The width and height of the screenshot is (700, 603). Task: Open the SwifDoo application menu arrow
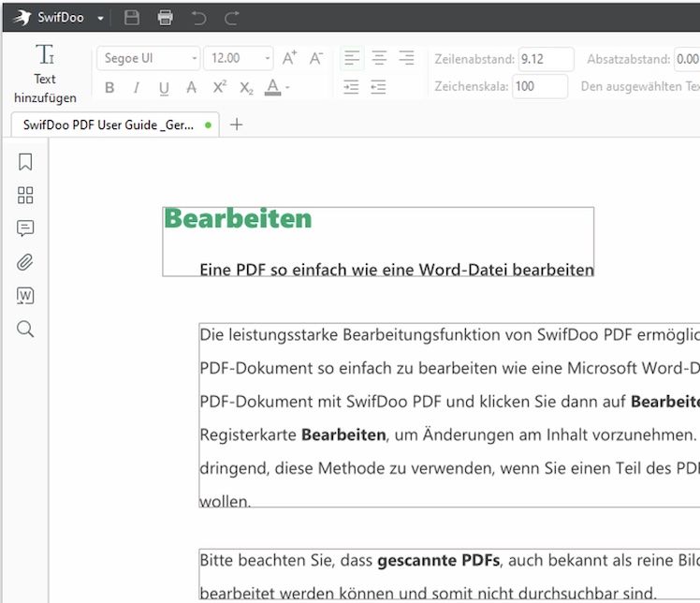(x=100, y=18)
